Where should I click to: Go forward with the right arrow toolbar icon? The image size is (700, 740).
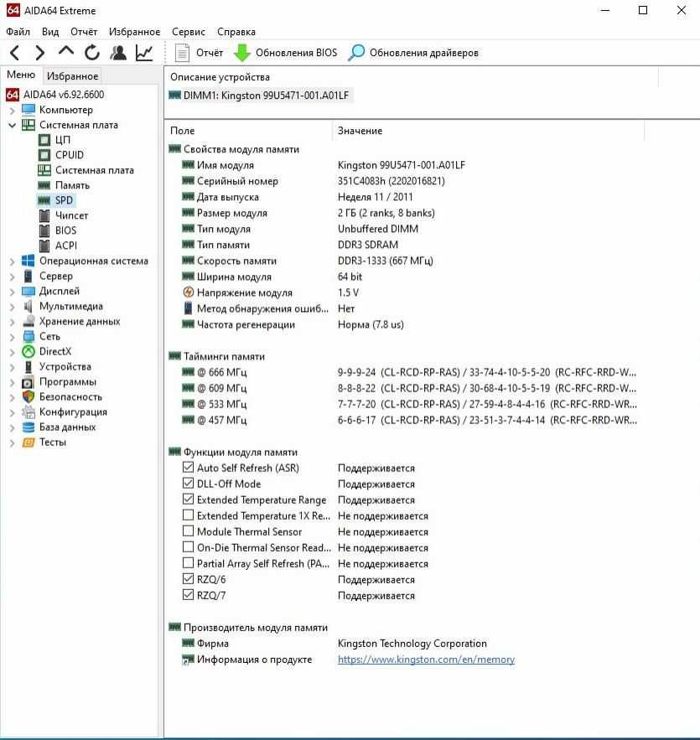coord(40,53)
